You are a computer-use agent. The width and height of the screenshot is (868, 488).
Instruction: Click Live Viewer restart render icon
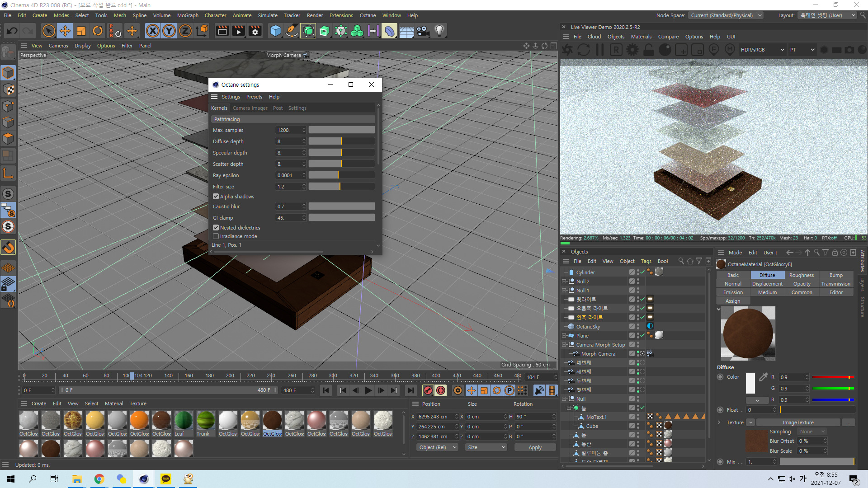click(584, 50)
